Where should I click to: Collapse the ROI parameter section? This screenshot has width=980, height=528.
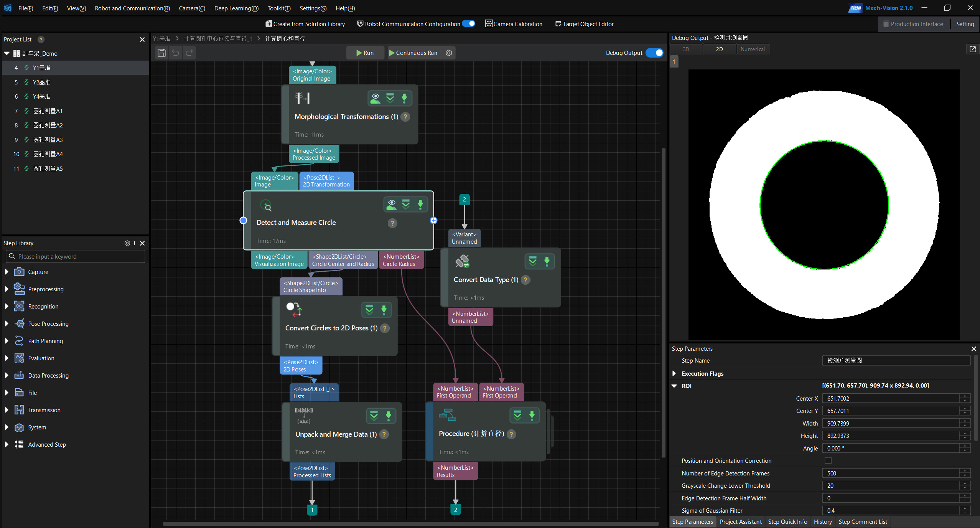coord(674,386)
